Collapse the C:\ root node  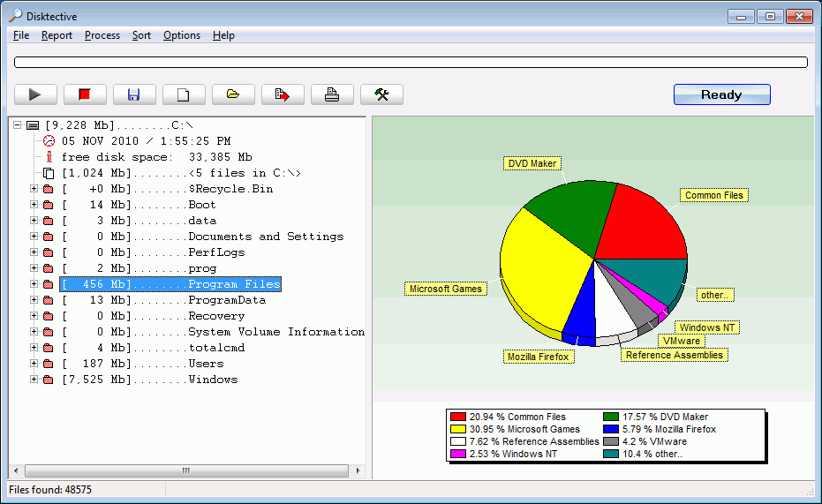tap(18, 125)
